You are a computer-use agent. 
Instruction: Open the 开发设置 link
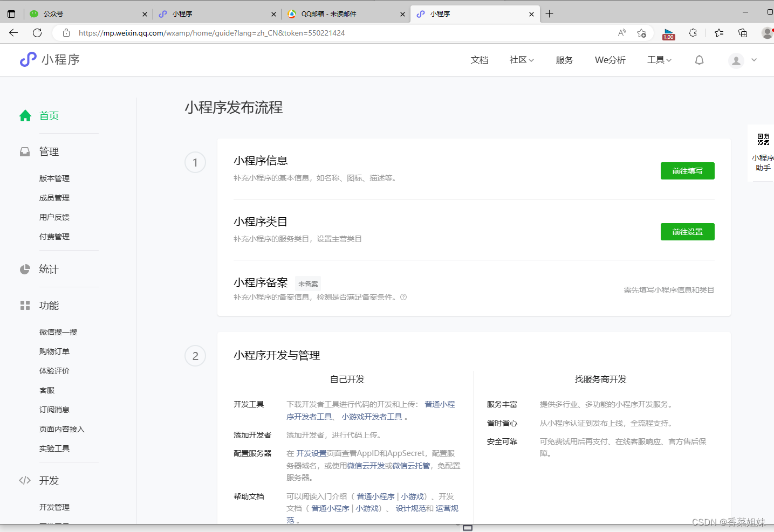(x=311, y=453)
